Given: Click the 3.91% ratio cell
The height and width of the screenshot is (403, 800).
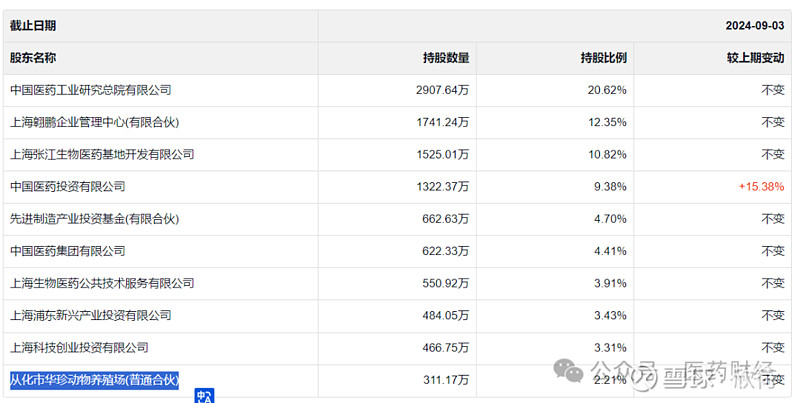Looking at the screenshot, I should (610, 283).
